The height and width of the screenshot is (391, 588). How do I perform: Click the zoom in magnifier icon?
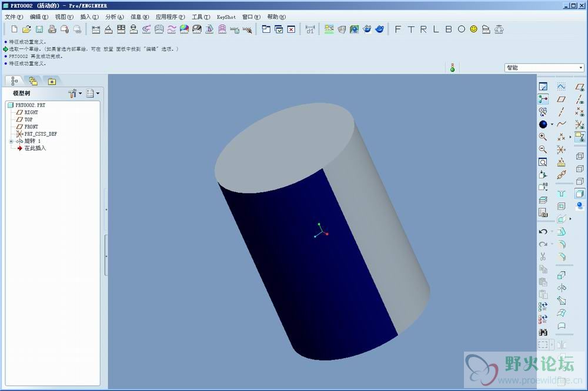tap(543, 137)
